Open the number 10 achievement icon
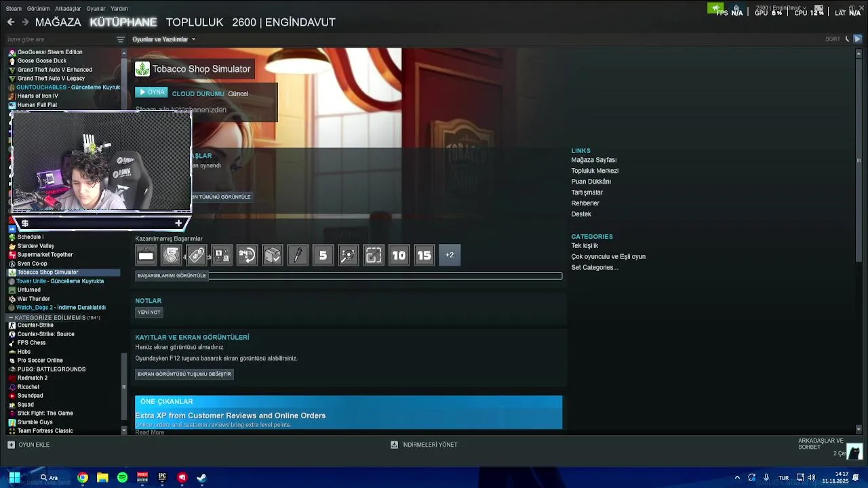Image resolution: width=868 pixels, height=488 pixels. tap(399, 256)
